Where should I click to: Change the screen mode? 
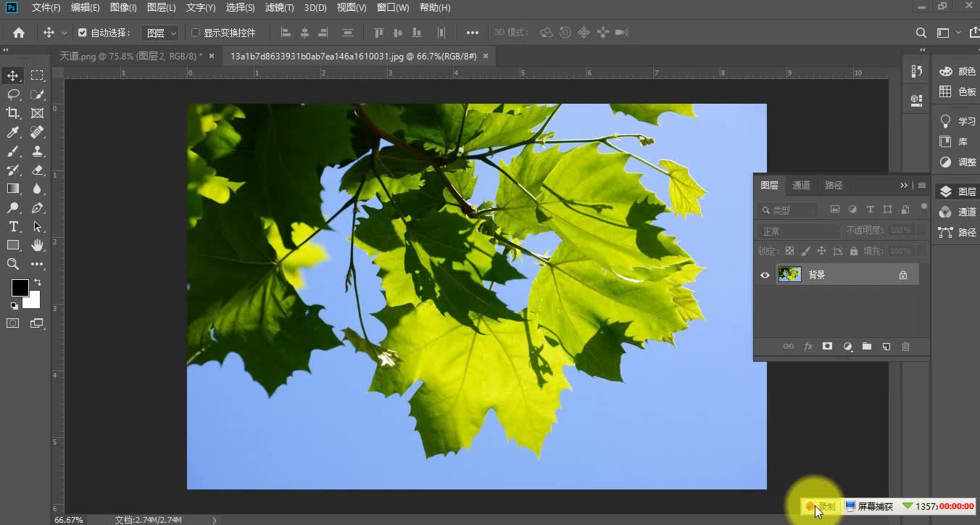(37, 323)
